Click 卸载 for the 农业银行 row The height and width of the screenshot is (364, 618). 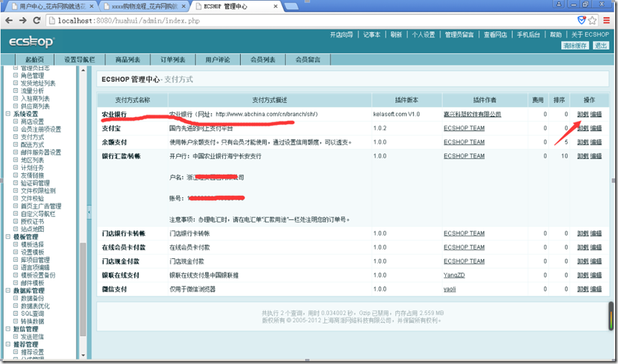[583, 114]
